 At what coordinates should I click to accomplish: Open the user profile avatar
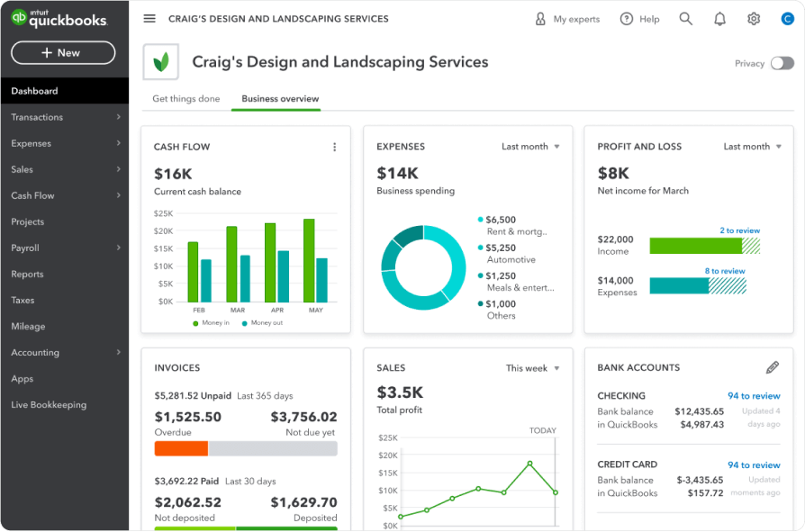point(788,19)
